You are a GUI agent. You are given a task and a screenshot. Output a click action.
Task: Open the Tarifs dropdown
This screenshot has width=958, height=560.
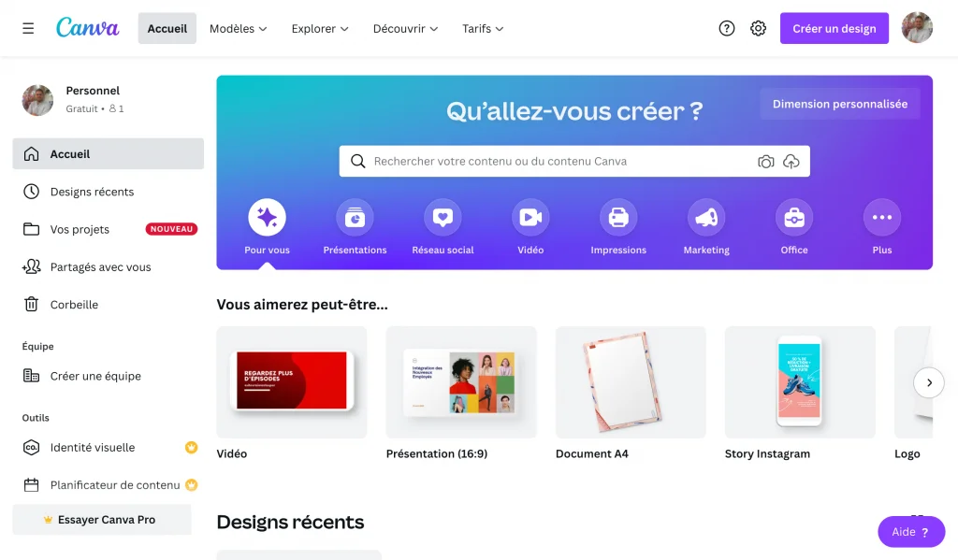pos(483,29)
